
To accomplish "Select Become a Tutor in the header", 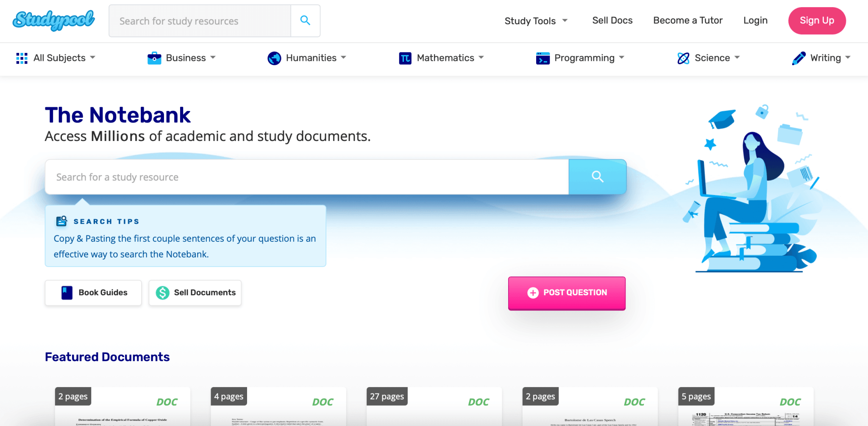I will coord(687,20).
